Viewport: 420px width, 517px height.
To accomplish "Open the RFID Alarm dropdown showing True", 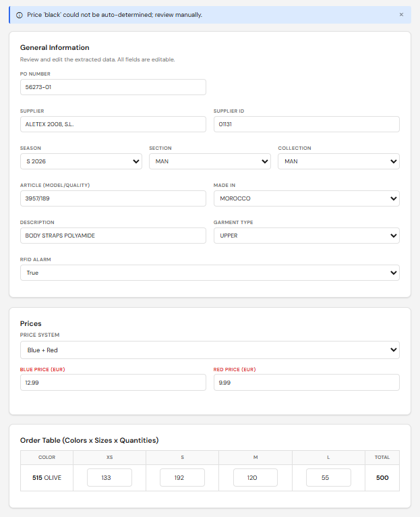I will [210, 273].
